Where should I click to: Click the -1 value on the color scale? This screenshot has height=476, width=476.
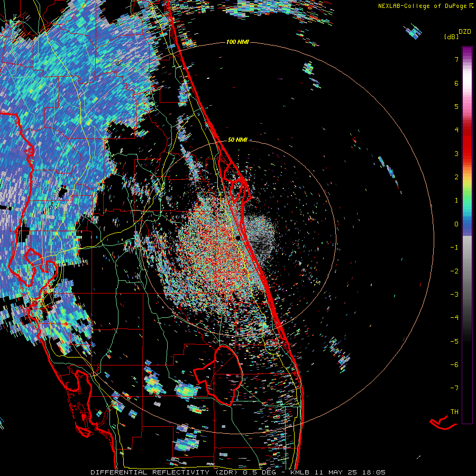[454, 248]
